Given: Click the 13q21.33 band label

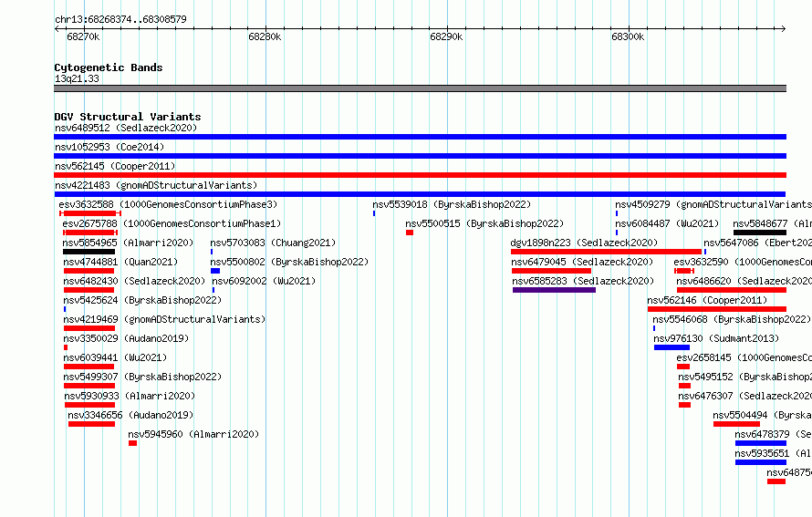Looking at the screenshot, I should click(77, 78).
